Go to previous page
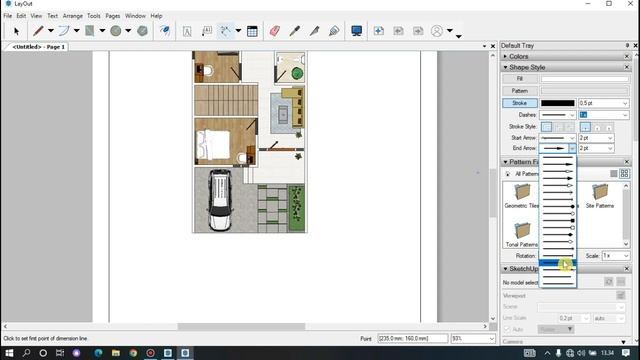This screenshot has width=640, height=360. (x=398, y=31)
